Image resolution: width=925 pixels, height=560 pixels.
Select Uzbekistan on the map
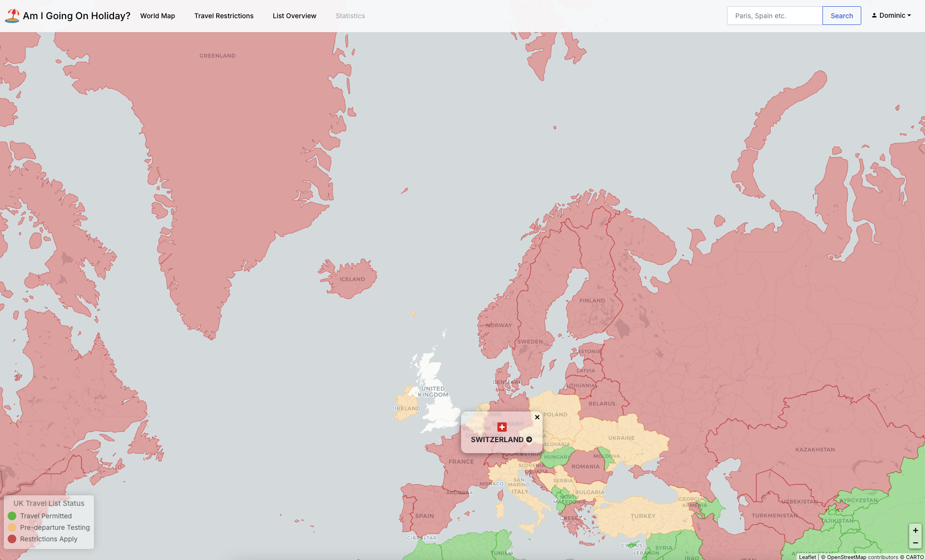799,502
